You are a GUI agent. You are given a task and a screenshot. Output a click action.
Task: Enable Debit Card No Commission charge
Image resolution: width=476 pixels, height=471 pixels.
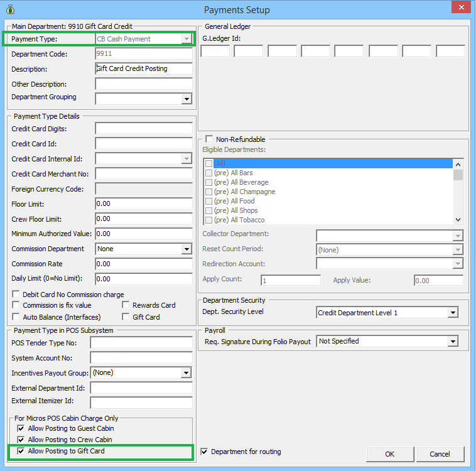point(16,295)
